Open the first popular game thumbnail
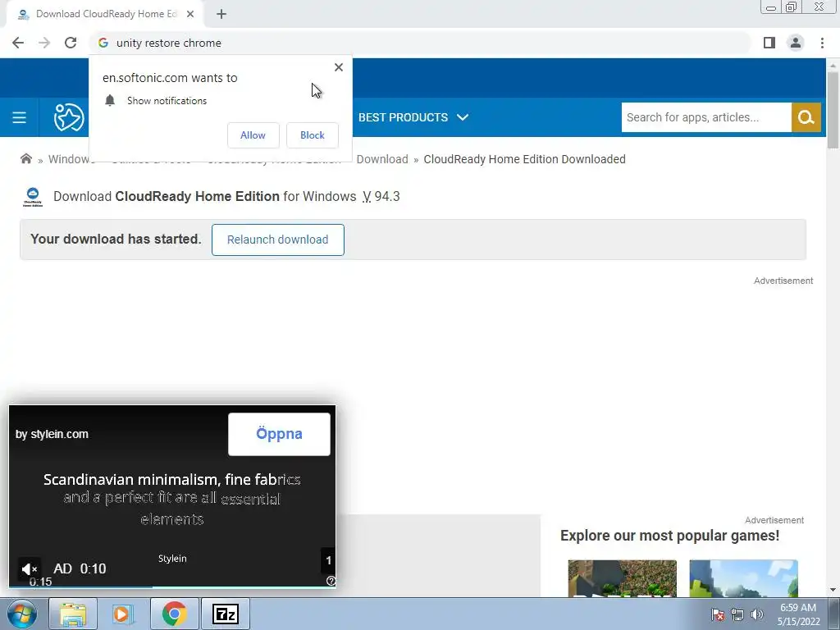The height and width of the screenshot is (630, 840). (622, 578)
